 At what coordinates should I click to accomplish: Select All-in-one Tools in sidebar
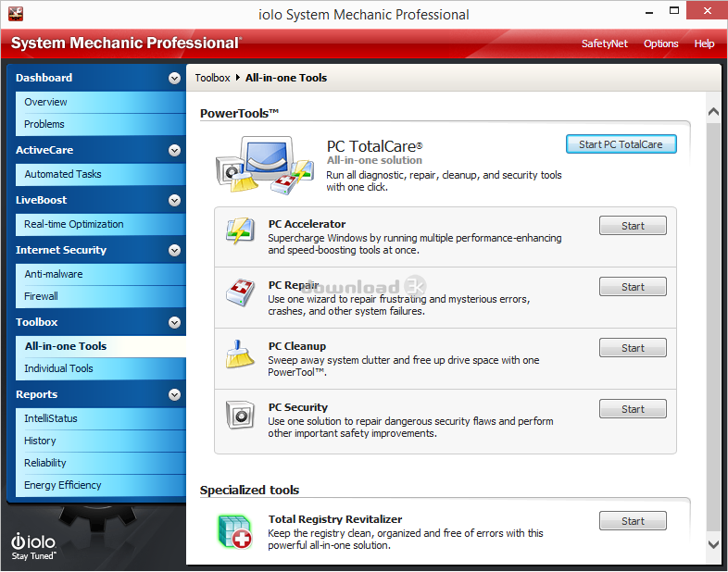point(101,346)
